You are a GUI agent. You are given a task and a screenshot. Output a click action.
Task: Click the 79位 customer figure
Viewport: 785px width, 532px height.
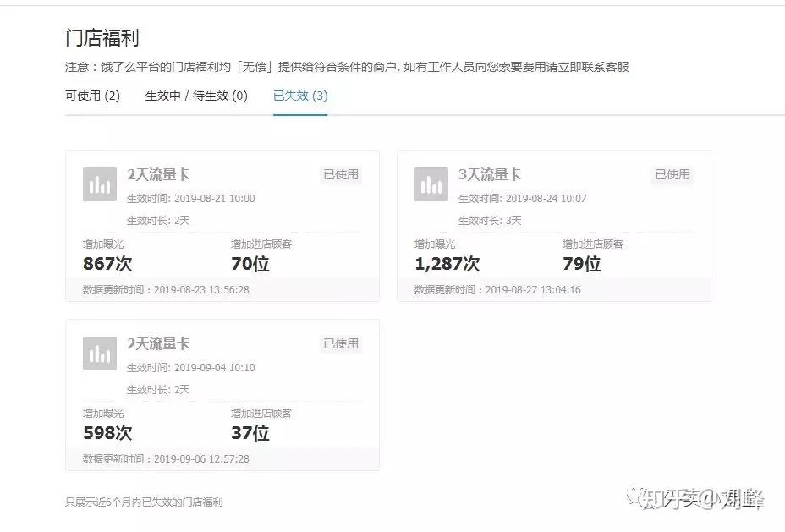coord(581,263)
